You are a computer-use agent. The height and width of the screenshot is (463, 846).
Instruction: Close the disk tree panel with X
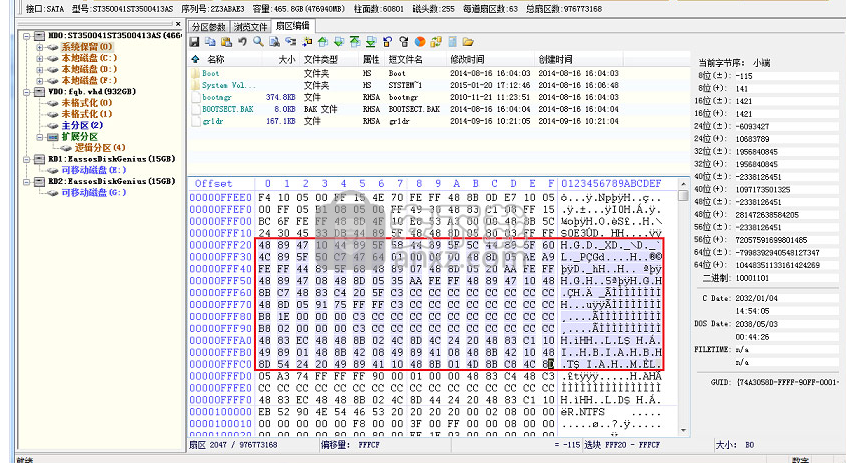[178, 24]
